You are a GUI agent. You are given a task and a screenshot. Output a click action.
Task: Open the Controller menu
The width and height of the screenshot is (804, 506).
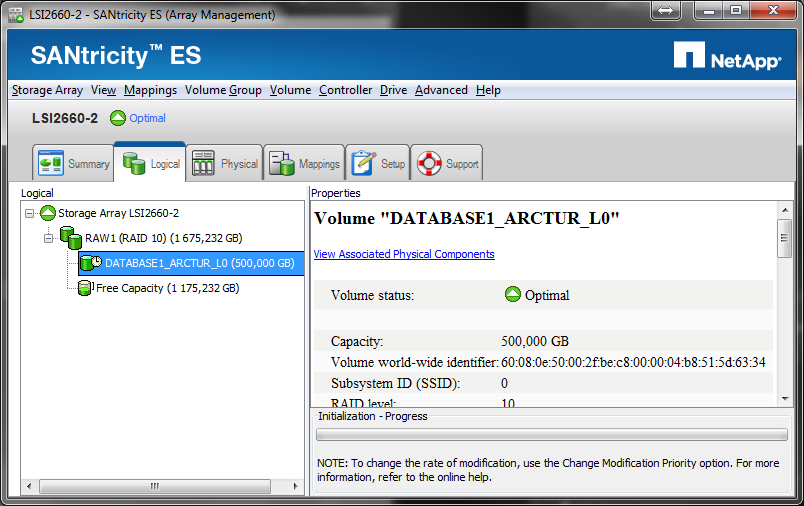coord(346,90)
